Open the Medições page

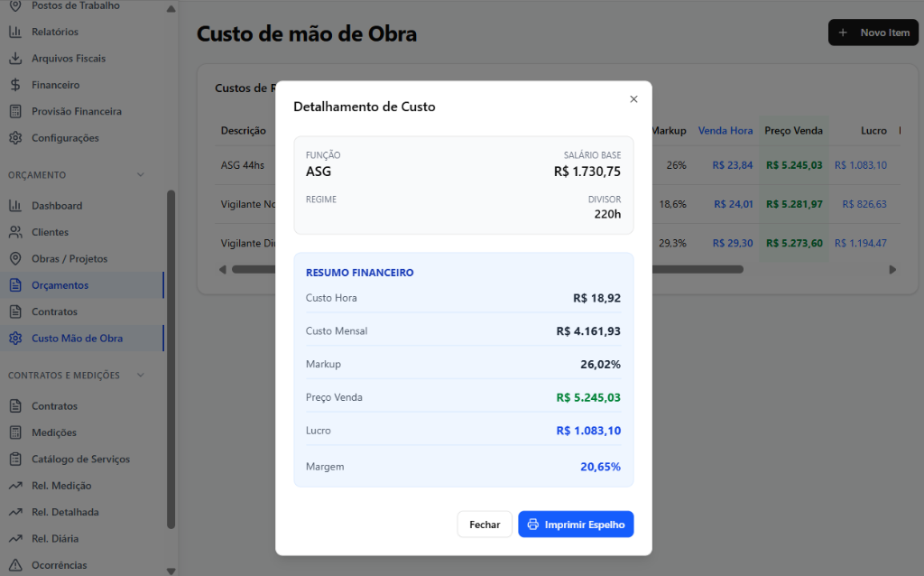click(54, 432)
